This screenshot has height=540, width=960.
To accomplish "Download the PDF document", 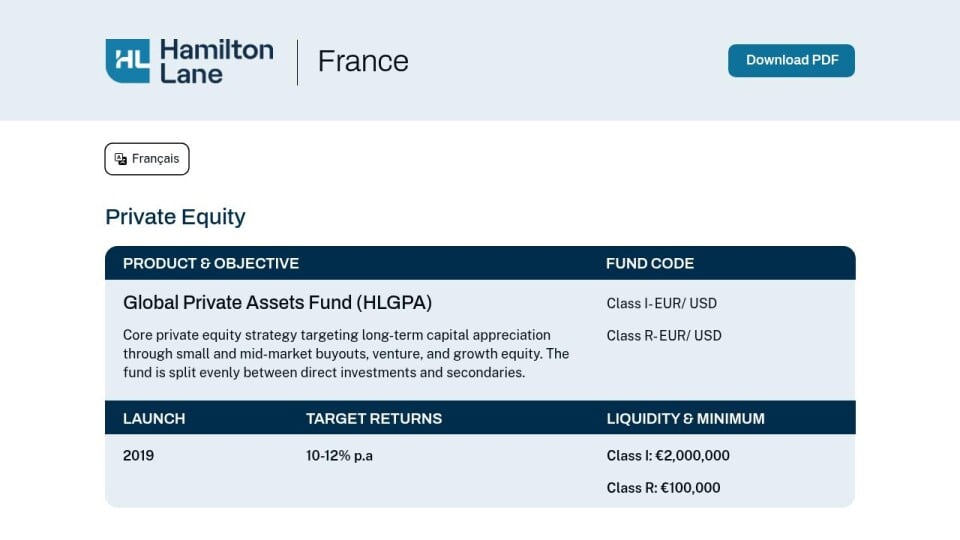I will (791, 60).
